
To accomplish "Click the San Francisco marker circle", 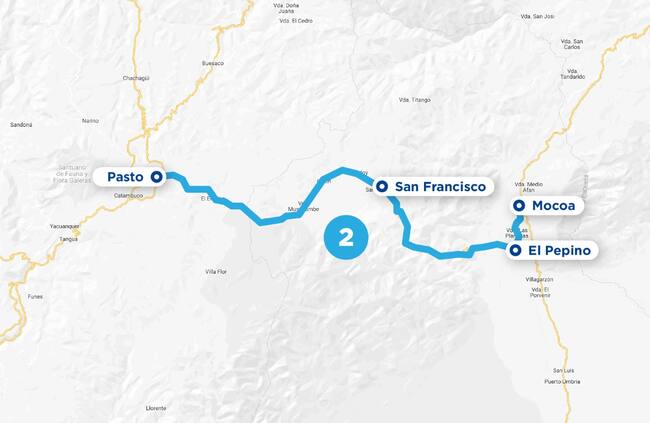I will [x=382, y=187].
